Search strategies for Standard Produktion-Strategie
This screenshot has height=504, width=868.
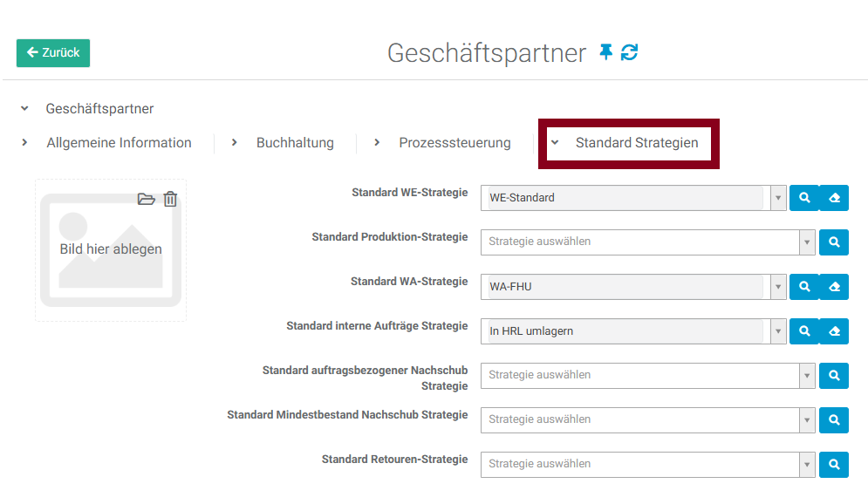[834, 242]
